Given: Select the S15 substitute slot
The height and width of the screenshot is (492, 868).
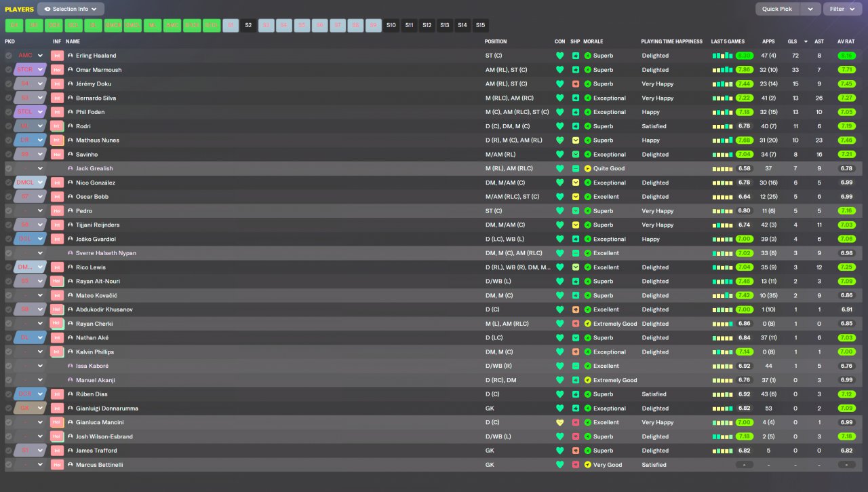Looking at the screenshot, I should (x=480, y=25).
